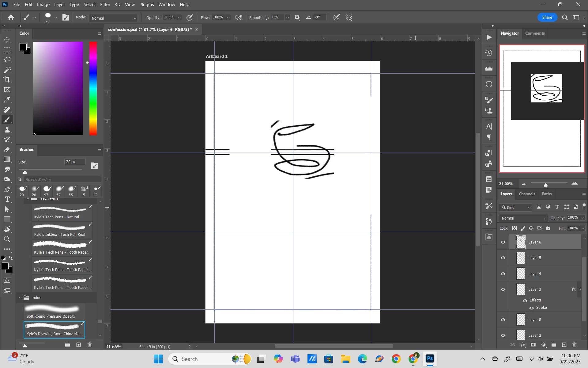Select the Zoom tool
This screenshot has width=588, height=368.
(7, 239)
